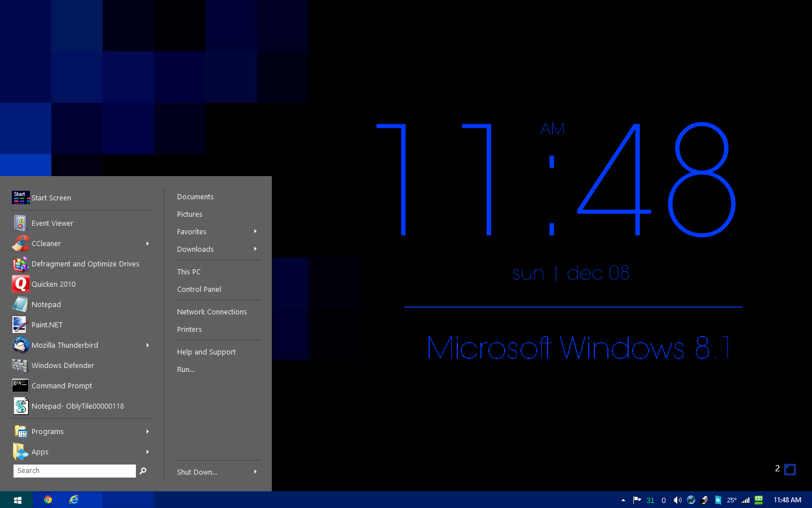Click the Run... entry
The image size is (812, 508).
coord(186,370)
